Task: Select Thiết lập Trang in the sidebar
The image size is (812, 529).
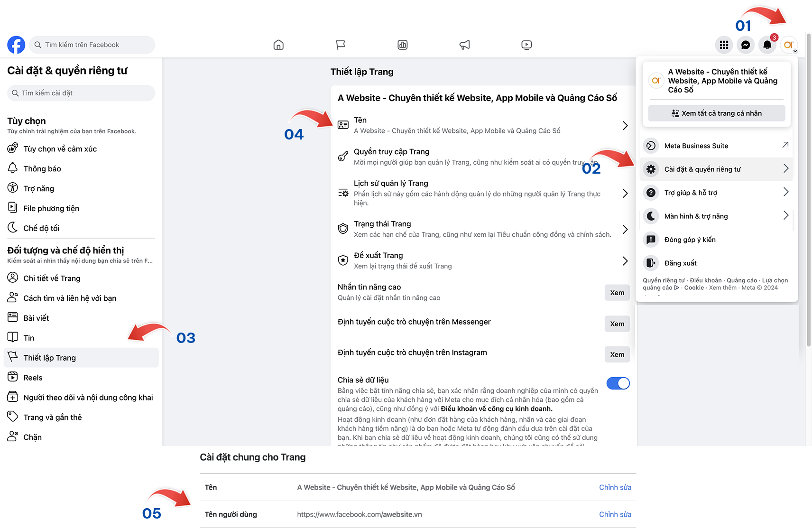Action: [x=49, y=357]
